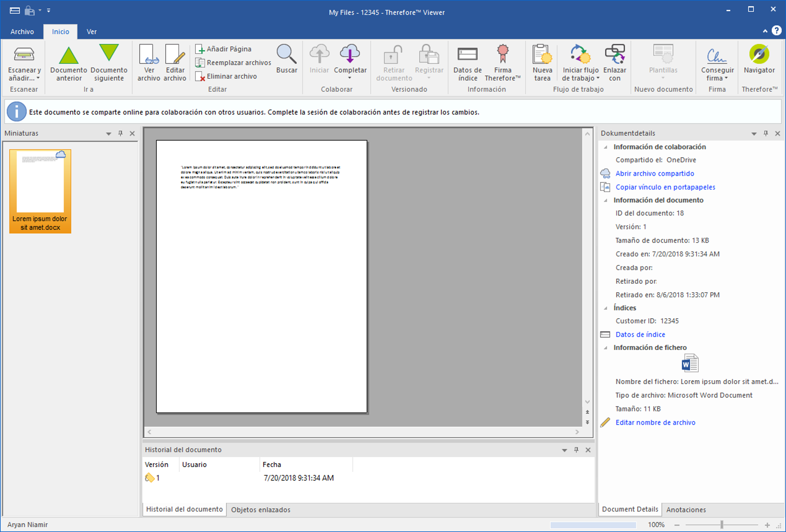Click Iniciar flujo de trabajo icon

(x=580, y=54)
